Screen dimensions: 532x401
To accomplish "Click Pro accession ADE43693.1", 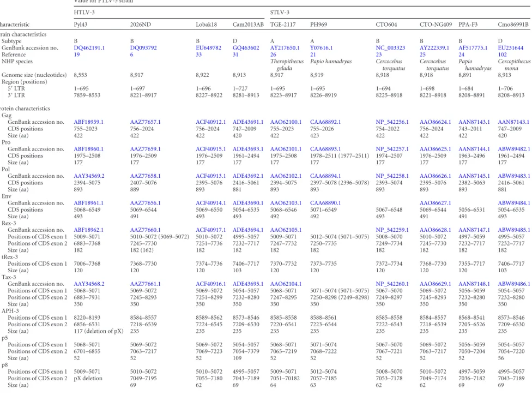I will pos(248,149).
